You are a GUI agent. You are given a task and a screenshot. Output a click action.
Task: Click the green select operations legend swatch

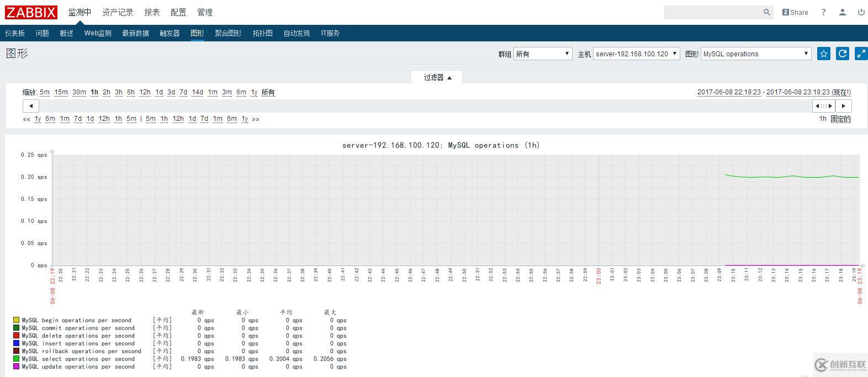coord(17,359)
